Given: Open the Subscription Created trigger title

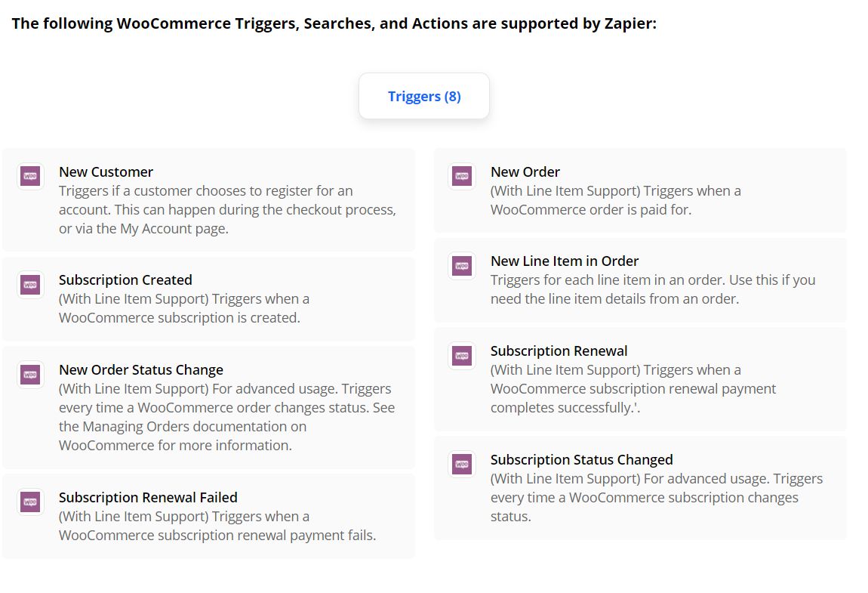Looking at the screenshot, I should tap(125, 280).
